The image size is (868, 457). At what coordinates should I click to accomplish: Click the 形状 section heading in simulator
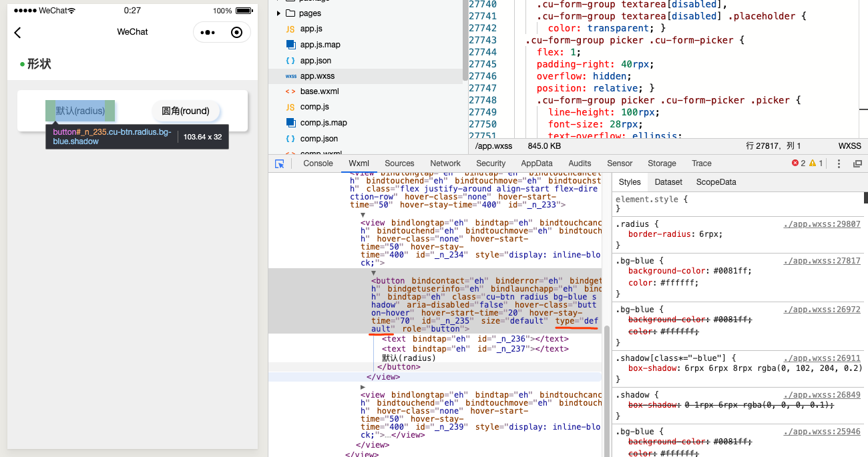pos(39,64)
